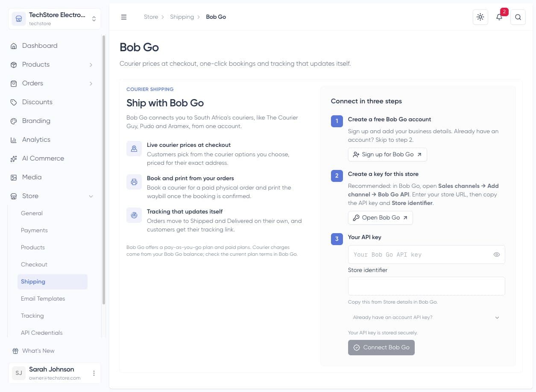Show API key with the eye icon
The image size is (536, 392).
coord(497,255)
